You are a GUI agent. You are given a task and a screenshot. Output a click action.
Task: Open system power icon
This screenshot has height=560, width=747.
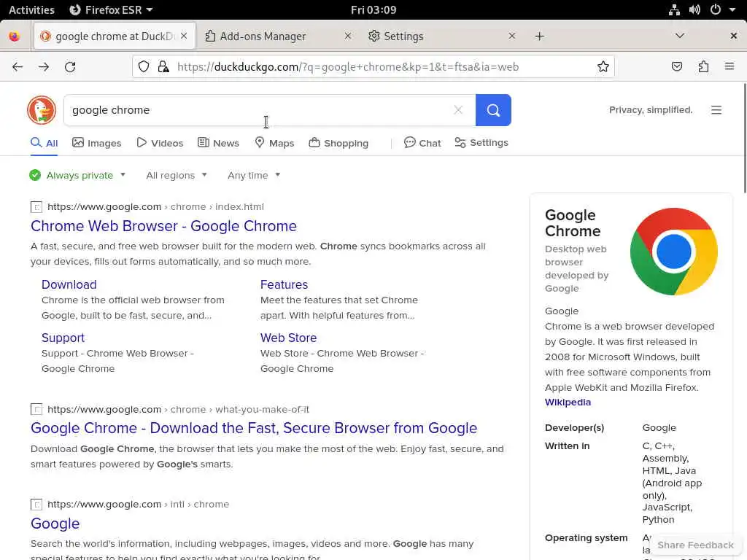pyautogui.click(x=715, y=9)
